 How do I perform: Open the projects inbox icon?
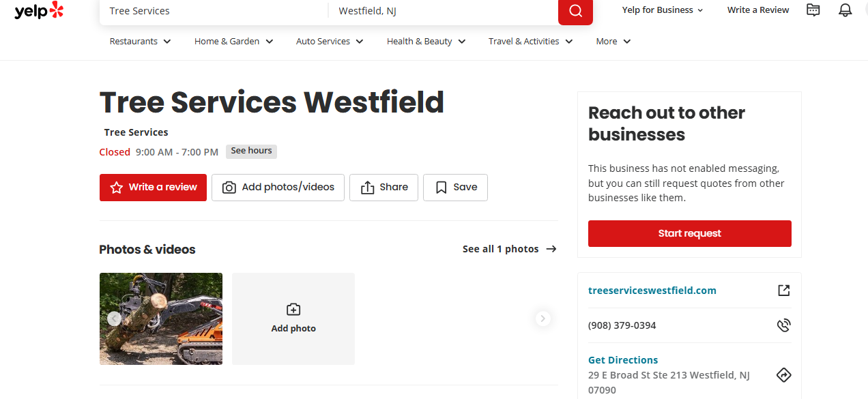813,10
